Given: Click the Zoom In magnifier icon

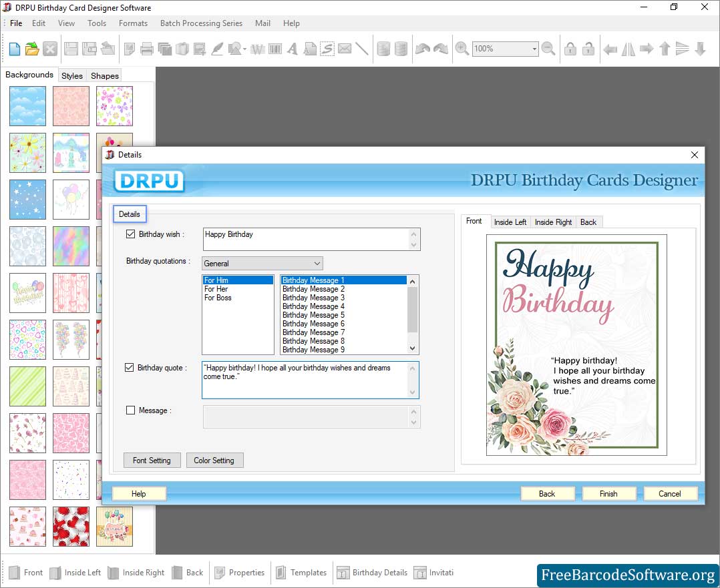Looking at the screenshot, I should point(462,49).
